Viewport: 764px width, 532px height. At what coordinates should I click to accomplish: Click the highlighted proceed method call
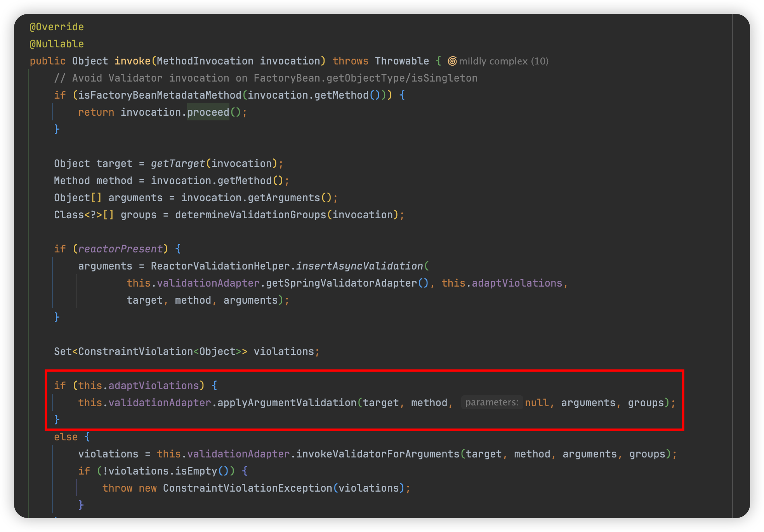click(x=208, y=112)
